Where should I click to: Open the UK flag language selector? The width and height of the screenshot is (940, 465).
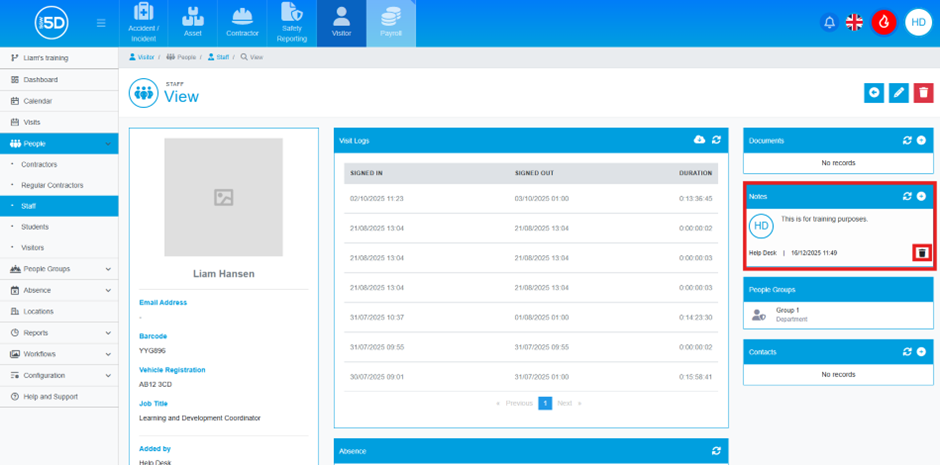point(855,22)
